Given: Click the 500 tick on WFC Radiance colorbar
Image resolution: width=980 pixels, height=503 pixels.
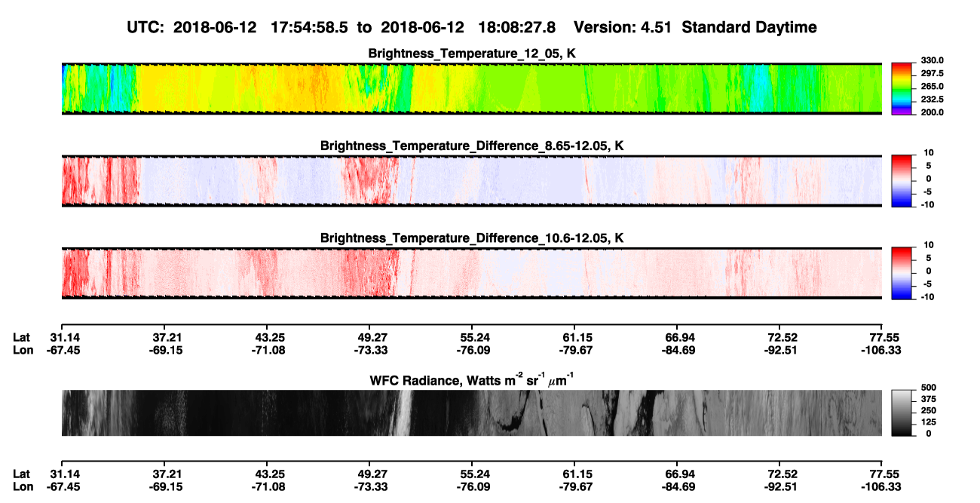Looking at the screenshot, I should 929,388.
